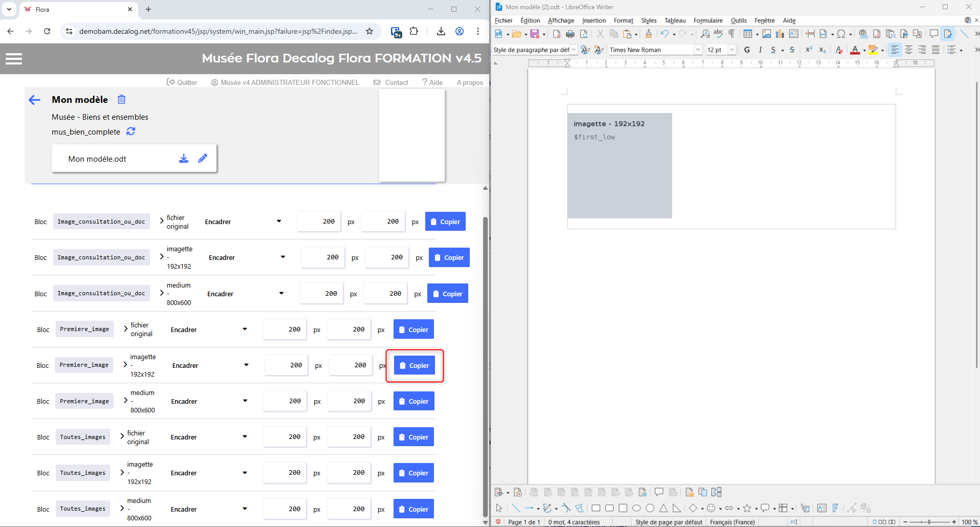Image resolution: width=980 pixels, height=527 pixels.
Task: Download the Mon modèle.odt file
Action: (x=183, y=159)
